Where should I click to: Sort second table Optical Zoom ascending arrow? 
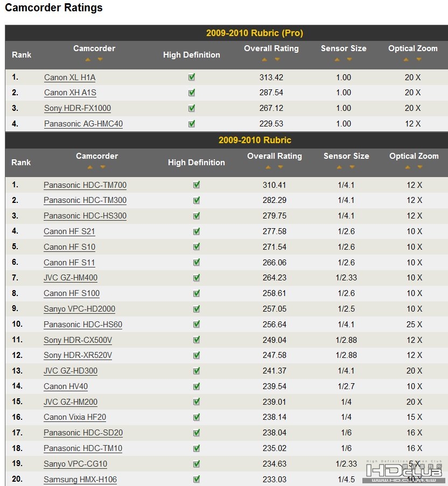(x=408, y=167)
